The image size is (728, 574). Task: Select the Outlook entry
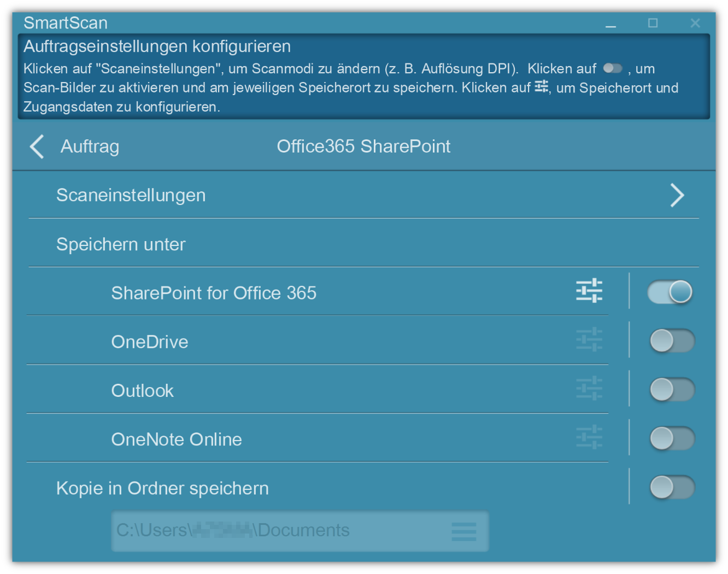142,391
